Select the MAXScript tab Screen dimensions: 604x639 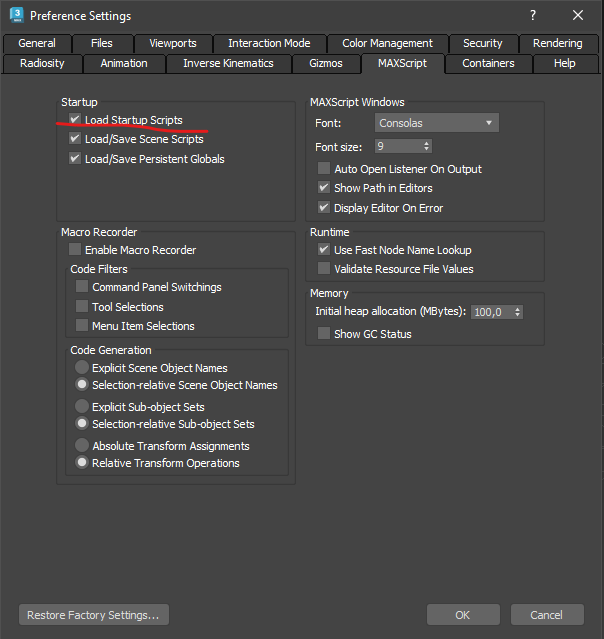pos(402,64)
